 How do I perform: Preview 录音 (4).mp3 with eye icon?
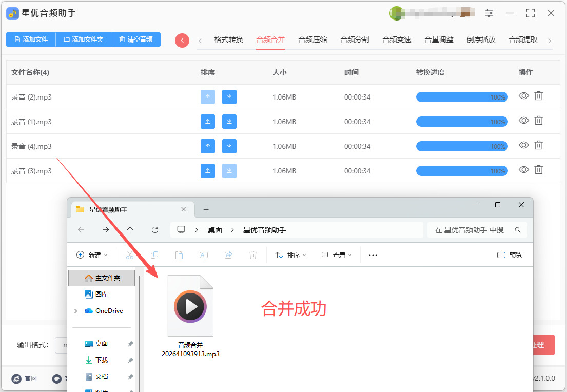coord(523,145)
